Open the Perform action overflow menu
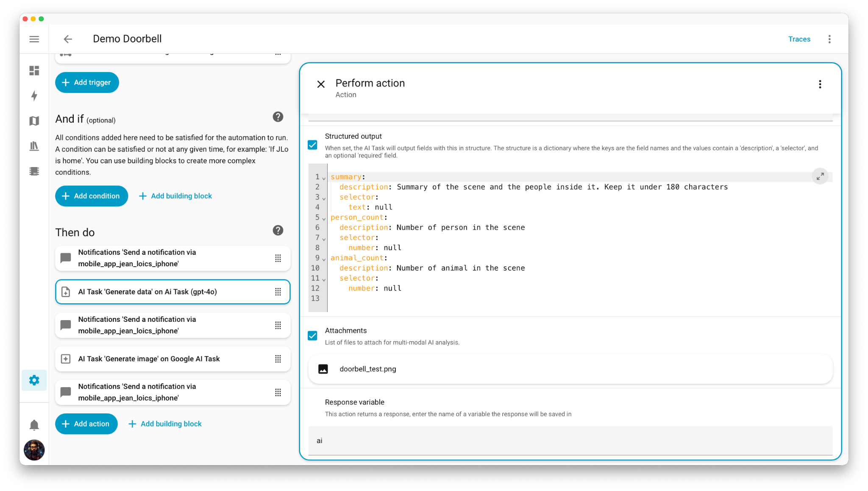The width and height of the screenshot is (868, 491). (820, 84)
